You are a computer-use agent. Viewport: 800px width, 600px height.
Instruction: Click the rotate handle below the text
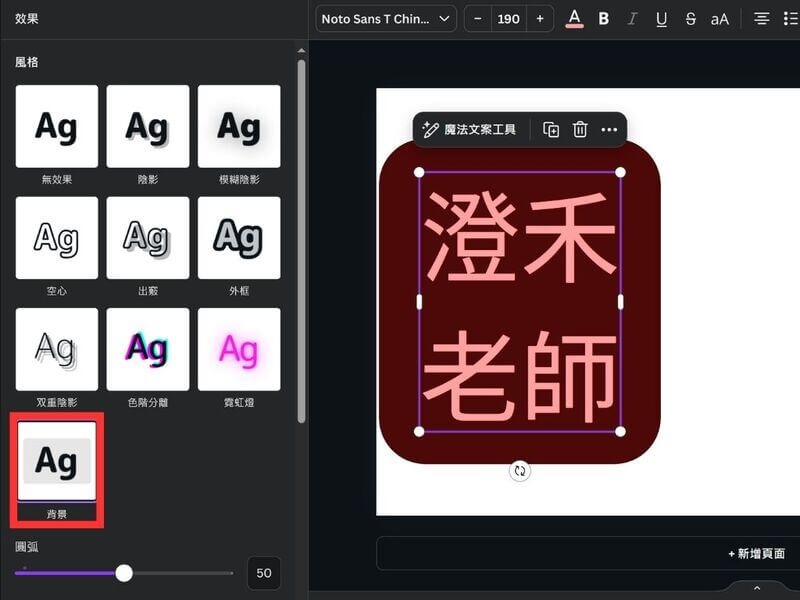point(519,470)
